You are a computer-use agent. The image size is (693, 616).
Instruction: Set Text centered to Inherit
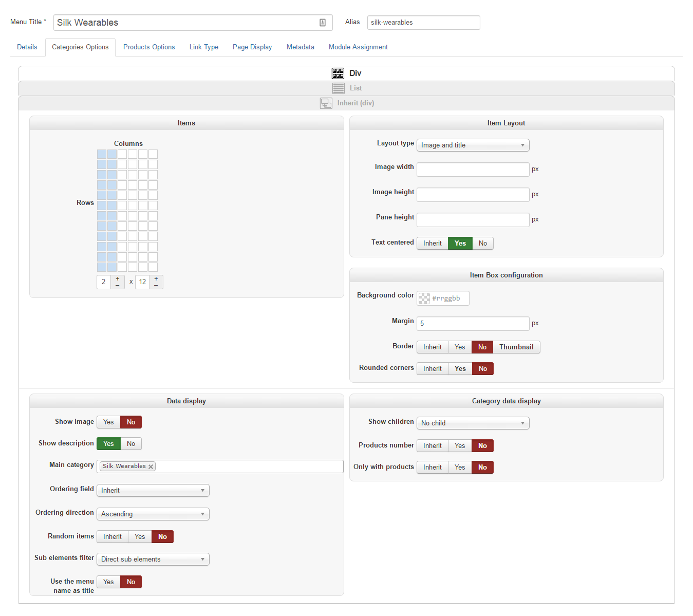pos(433,244)
